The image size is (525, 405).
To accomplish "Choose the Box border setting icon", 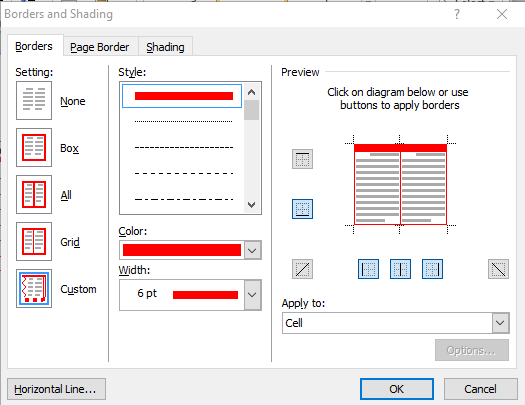I will click(34, 147).
